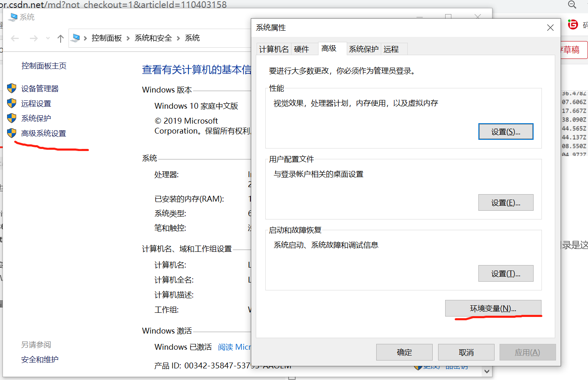Go up one level with the up arrow
This screenshot has height=380, width=588.
(61, 39)
